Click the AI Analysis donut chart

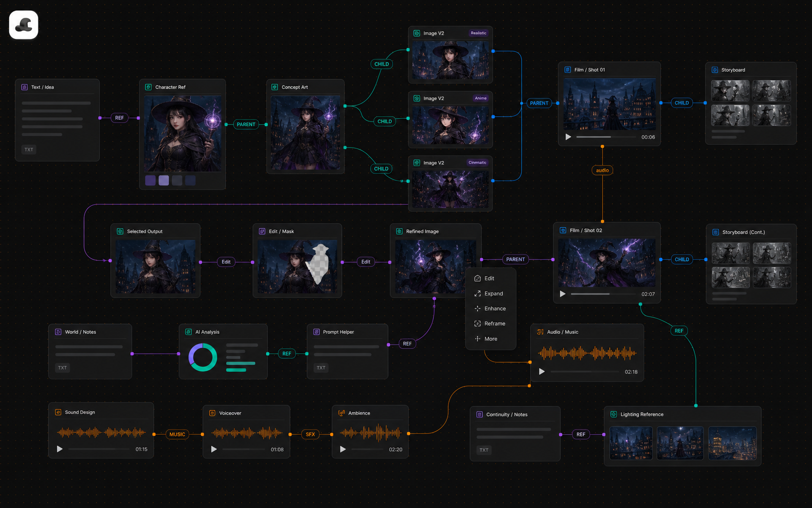coord(203,357)
